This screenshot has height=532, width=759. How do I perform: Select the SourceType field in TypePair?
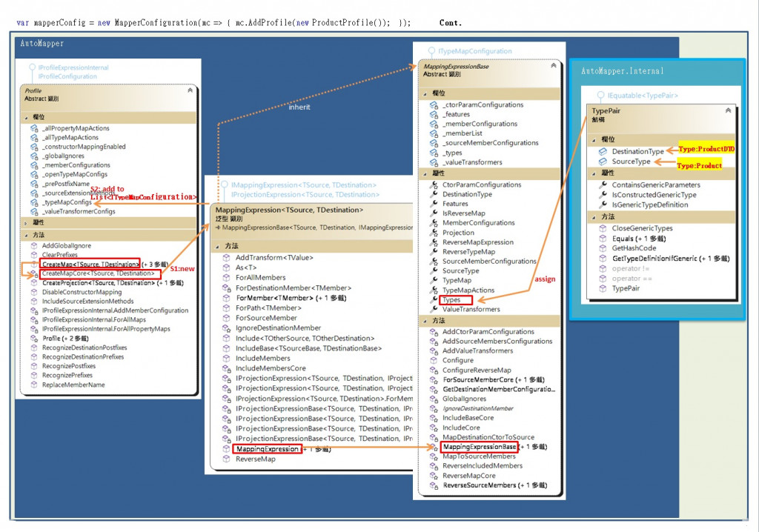tap(631, 162)
